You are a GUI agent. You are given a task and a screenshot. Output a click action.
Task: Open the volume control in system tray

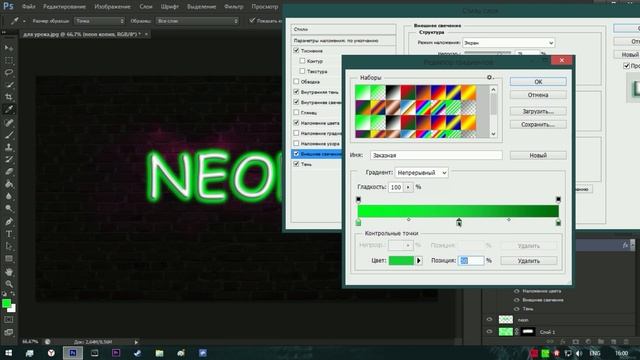[579, 353]
